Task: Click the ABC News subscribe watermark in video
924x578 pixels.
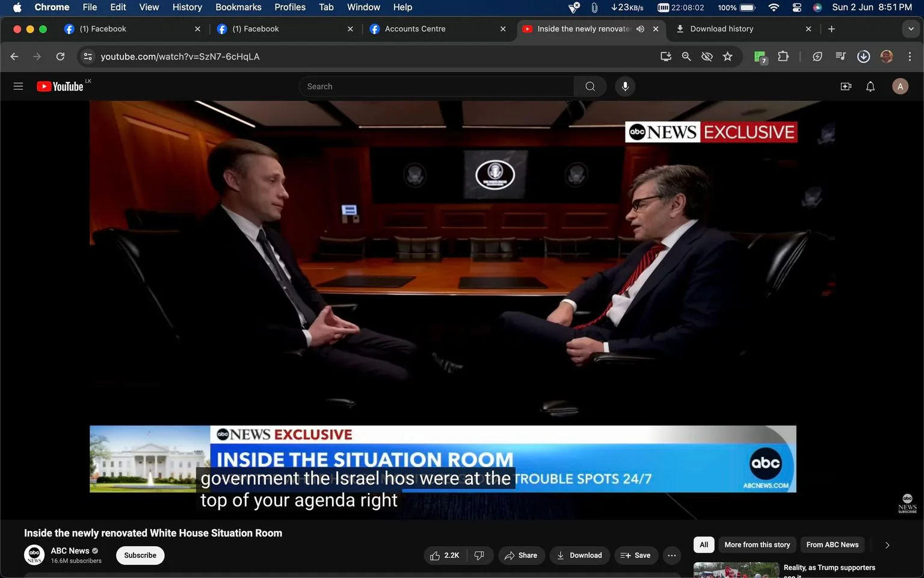Action: tap(907, 503)
